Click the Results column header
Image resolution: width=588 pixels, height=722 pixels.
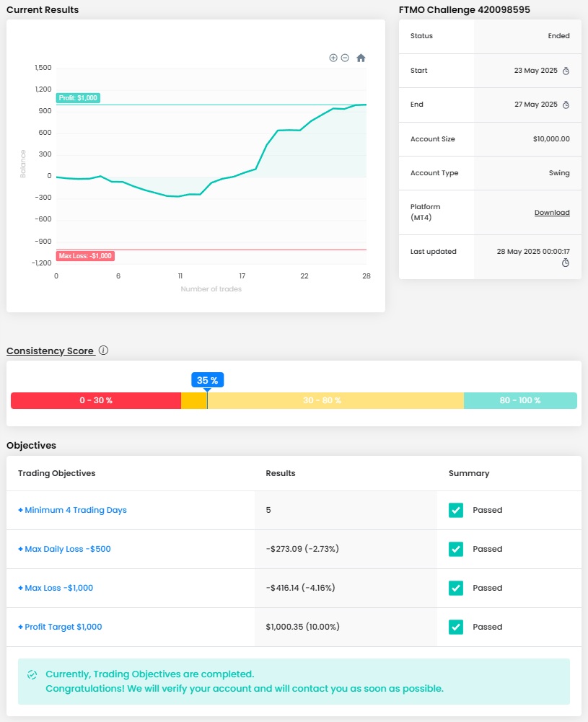281,473
